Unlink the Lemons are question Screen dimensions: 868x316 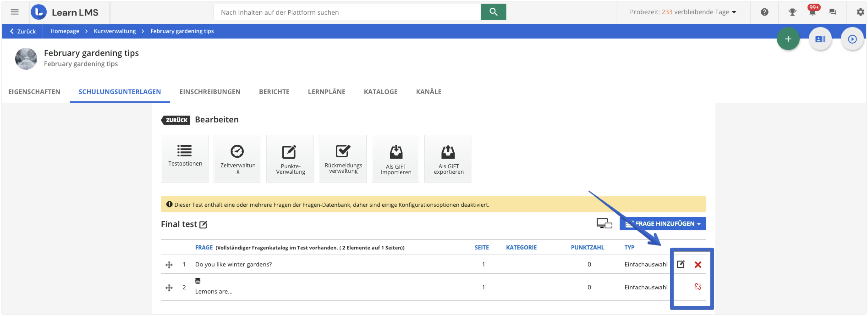coord(698,287)
